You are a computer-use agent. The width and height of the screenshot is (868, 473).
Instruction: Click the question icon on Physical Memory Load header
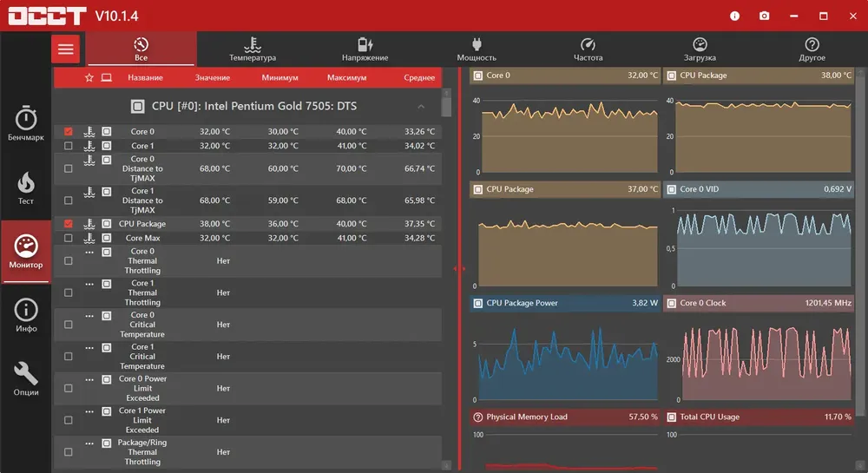tap(477, 417)
